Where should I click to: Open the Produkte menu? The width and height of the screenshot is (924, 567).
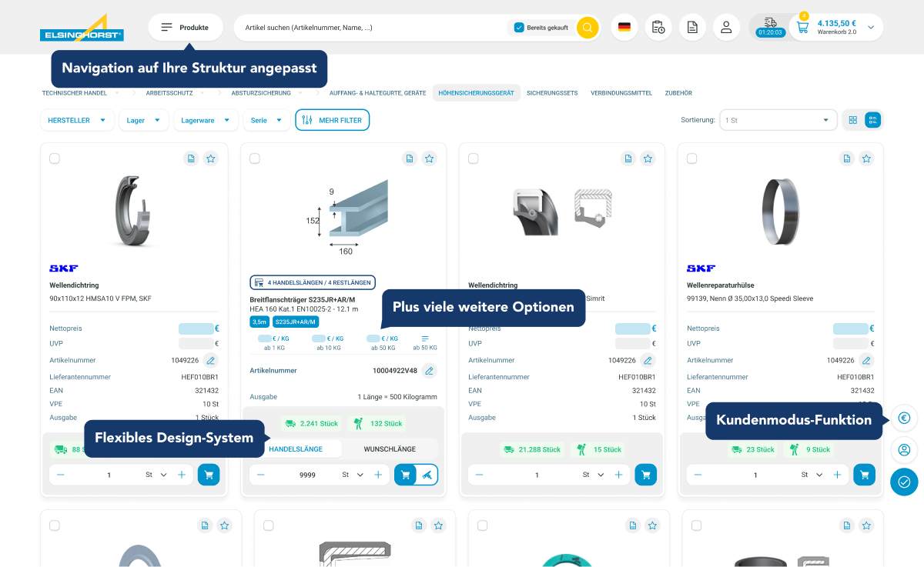[x=185, y=28]
